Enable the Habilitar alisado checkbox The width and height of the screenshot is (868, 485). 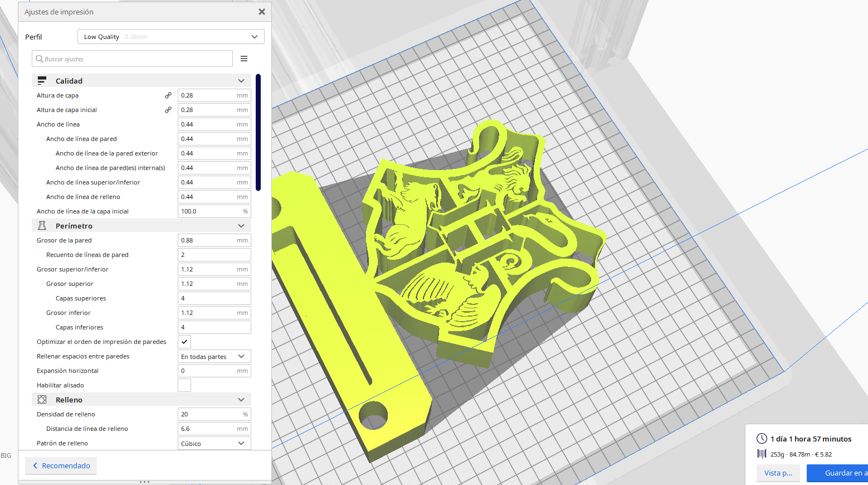coord(184,385)
